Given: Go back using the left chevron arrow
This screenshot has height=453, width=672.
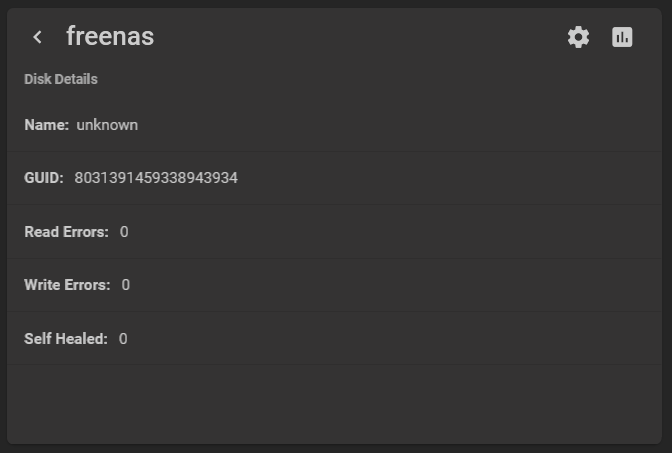Looking at the screenshot, I should tap(38, 37).
